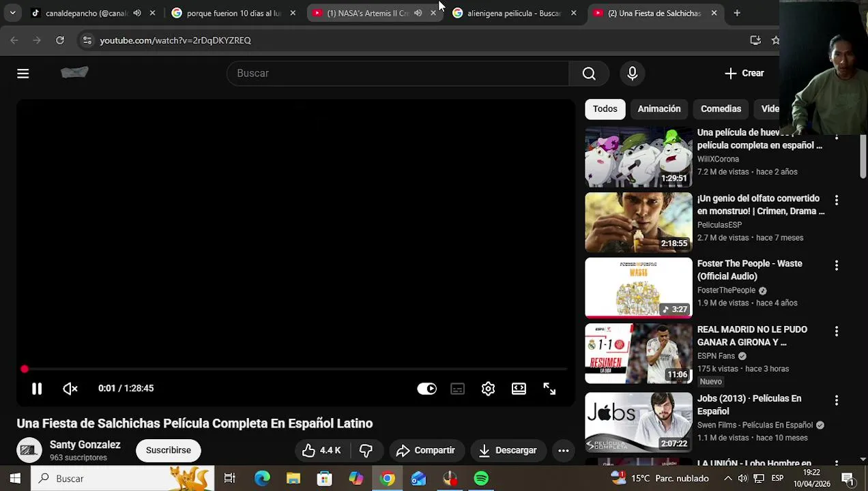Enter fullscreen mode
The height and width of the screenshot is (491, 868).
(549, 388)
